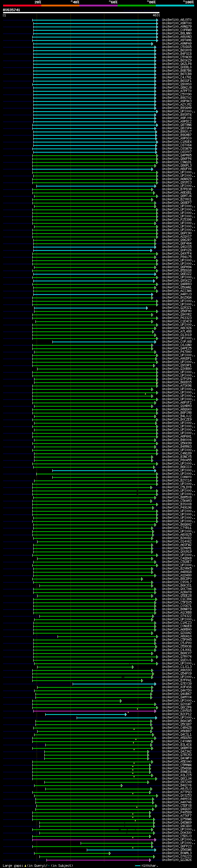Select UniRef100_Q6ZLP8 label
This screenshot has width=197, height=868.
(177, 64)
